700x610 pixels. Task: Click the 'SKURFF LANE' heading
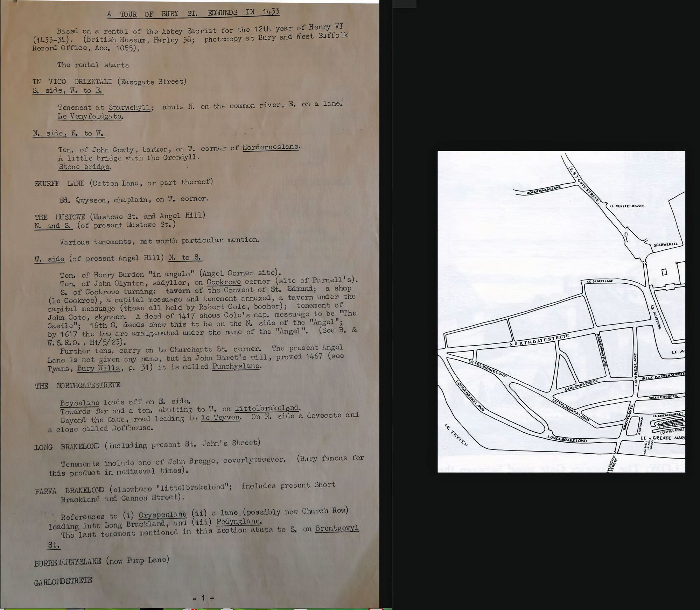point(59,183)
